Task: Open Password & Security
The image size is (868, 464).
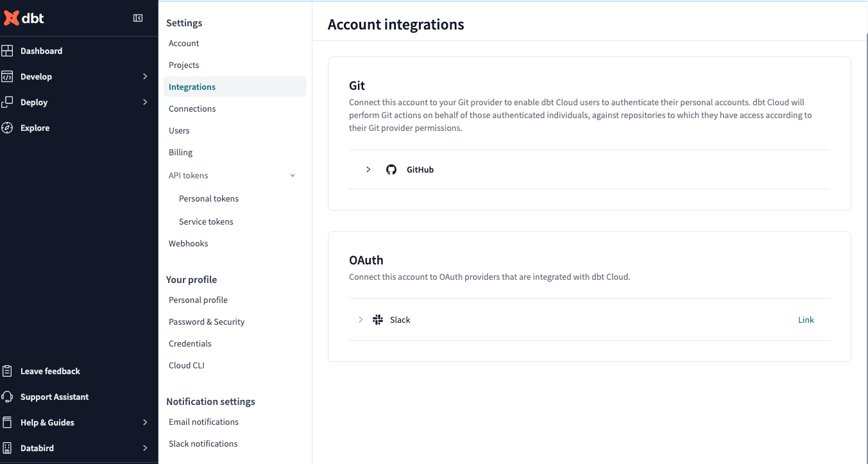Action: (x=207, y=322)
